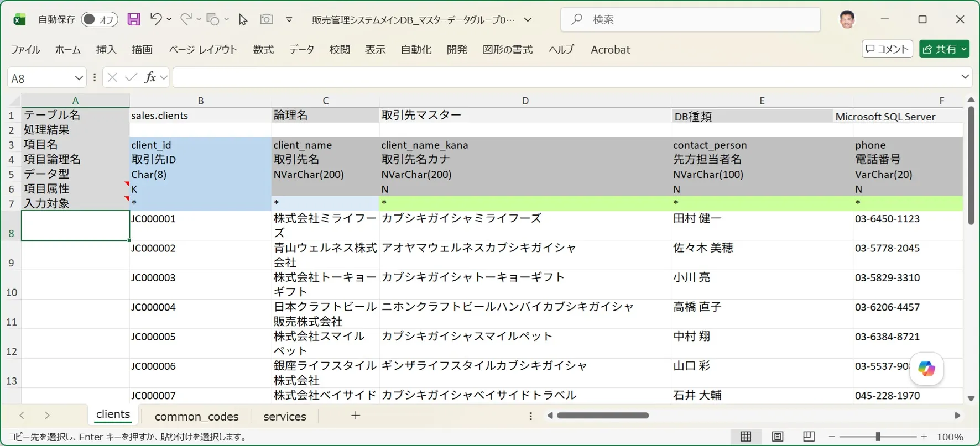980x446 pixels.
Task: Click next sheet navigation arrow
Action: [47, 416]
